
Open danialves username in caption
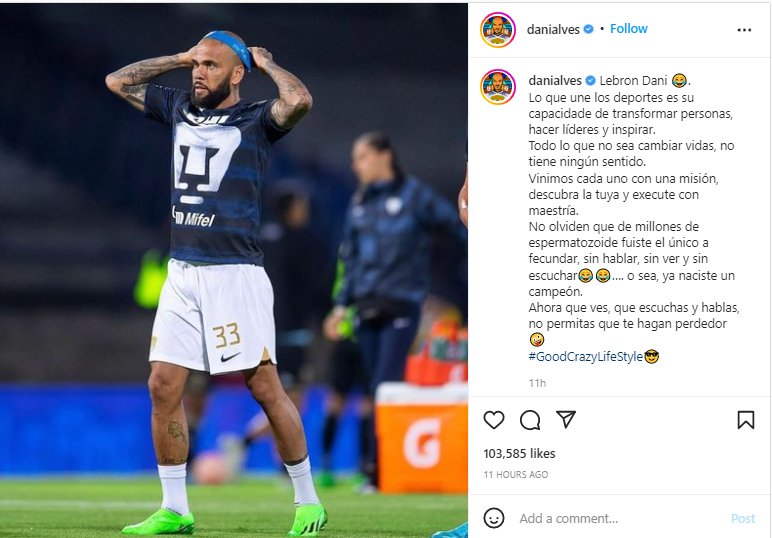(555, 80)
